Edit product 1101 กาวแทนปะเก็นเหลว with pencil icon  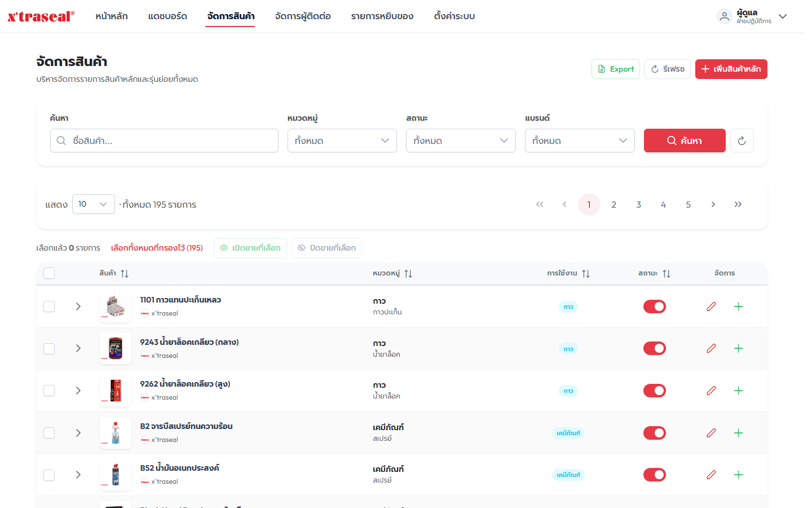tap(711, 306)
